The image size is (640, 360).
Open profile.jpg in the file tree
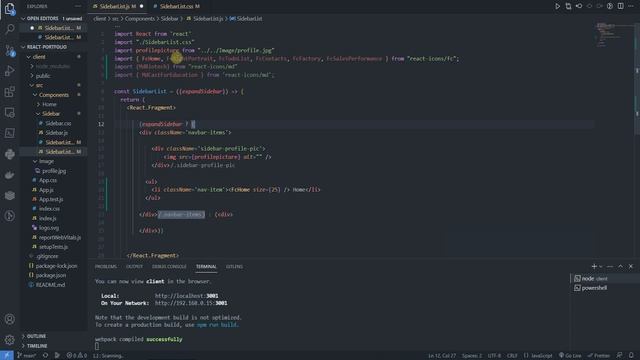pos(54,171)
